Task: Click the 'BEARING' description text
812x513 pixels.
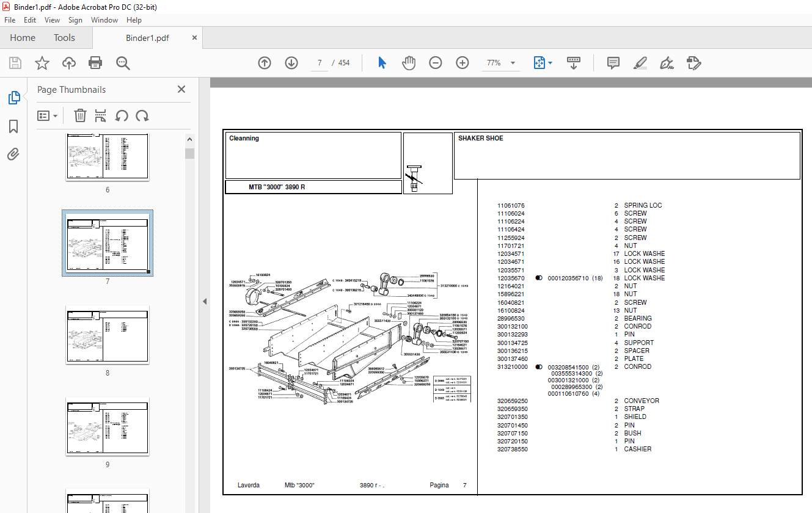Action: 638,319
